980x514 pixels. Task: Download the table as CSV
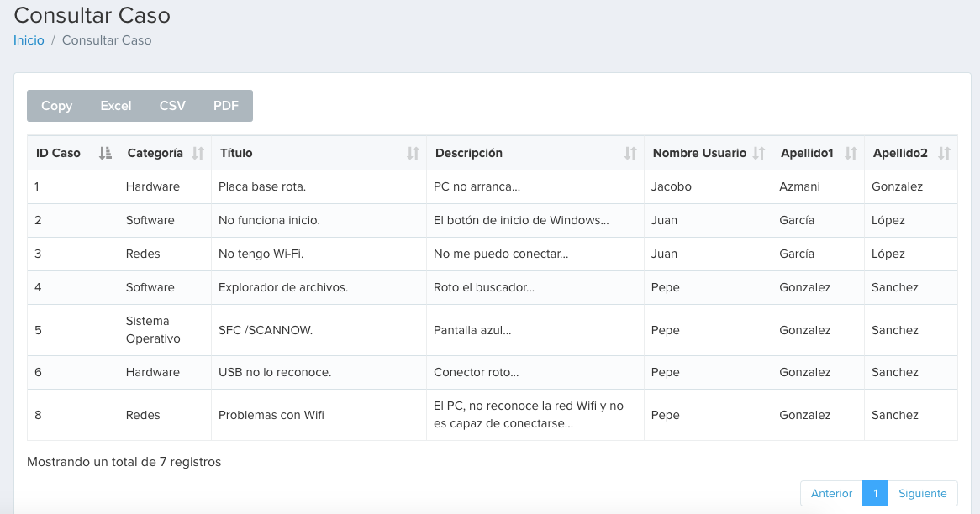pyautogui.click(x=171, y=105)
